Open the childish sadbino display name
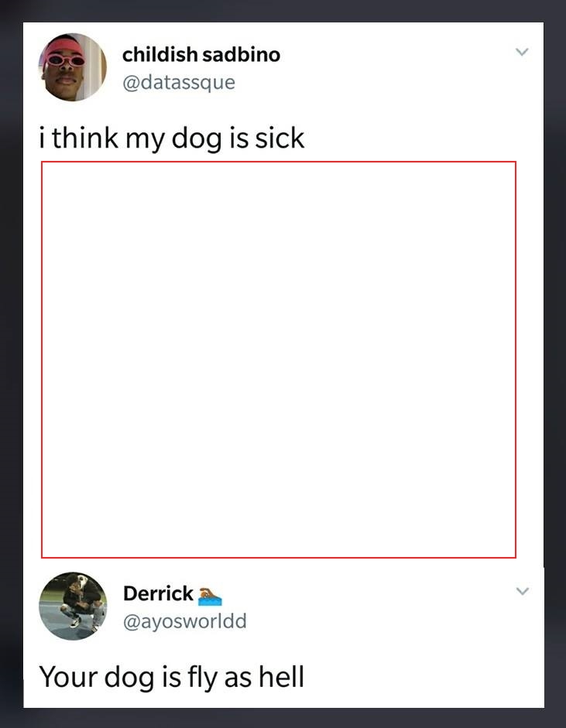The width and height of the screenshot is (566, 728). (x=201, y=54)
